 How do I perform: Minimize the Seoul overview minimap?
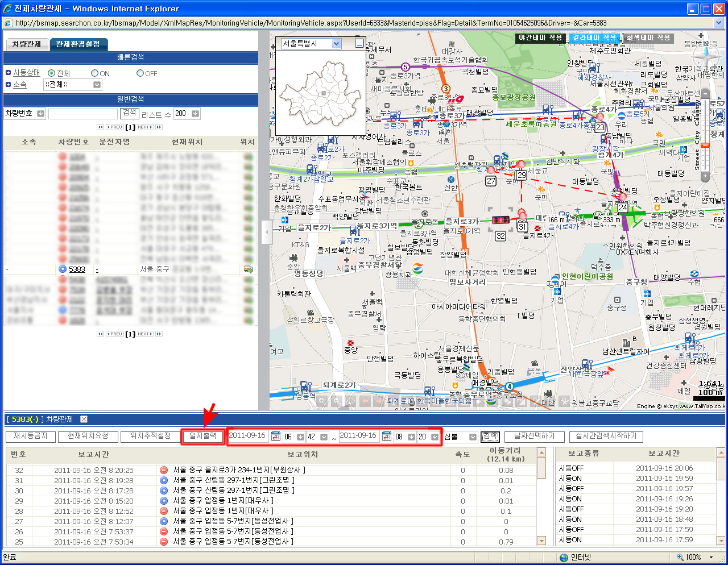pyautogui.click(x=359, y=43)
